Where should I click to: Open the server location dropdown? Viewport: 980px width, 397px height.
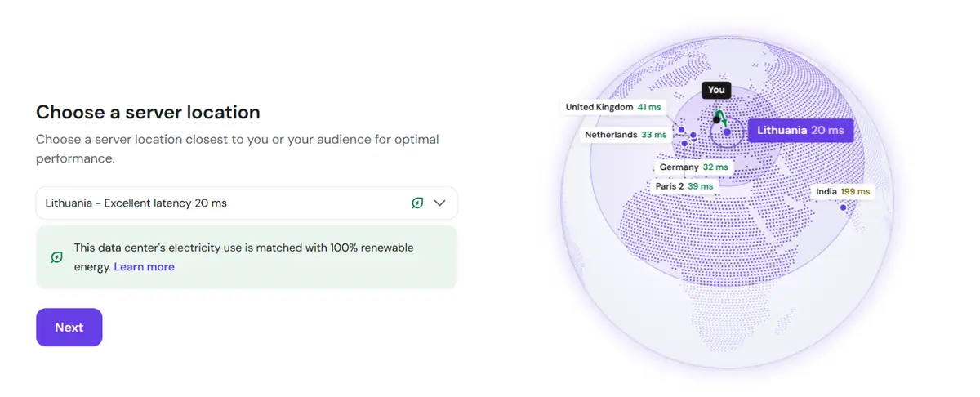tap(247, 203)
